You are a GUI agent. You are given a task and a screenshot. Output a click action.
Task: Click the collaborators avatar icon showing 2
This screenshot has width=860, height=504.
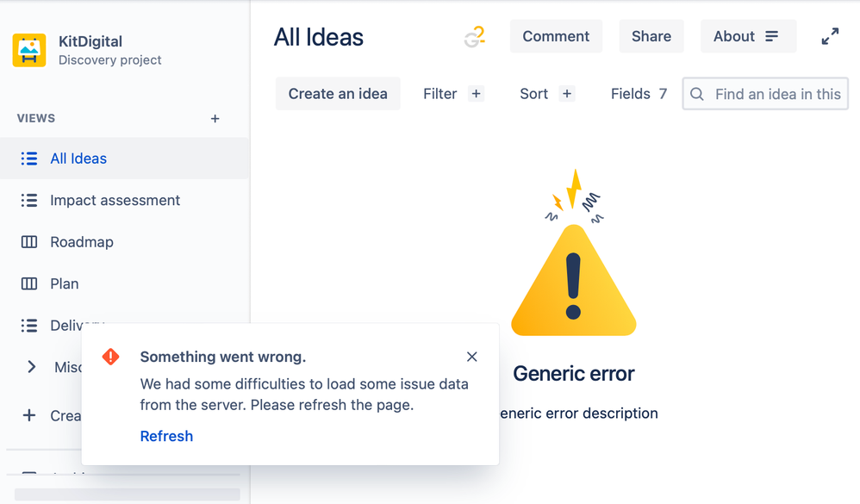click(x=475, y=37)
